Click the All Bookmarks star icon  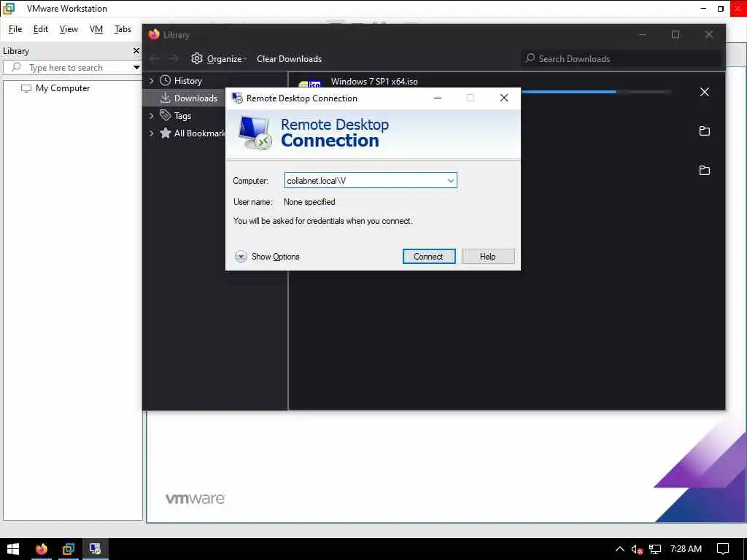[x=166, y=133]
